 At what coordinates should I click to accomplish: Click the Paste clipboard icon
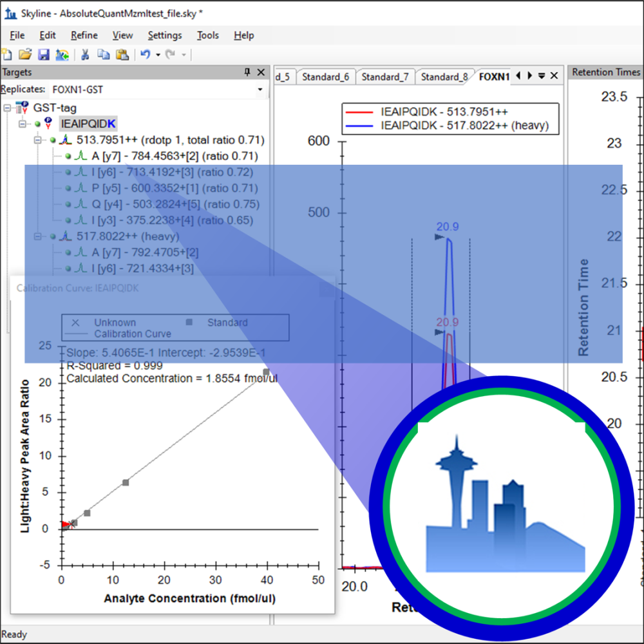122,54
